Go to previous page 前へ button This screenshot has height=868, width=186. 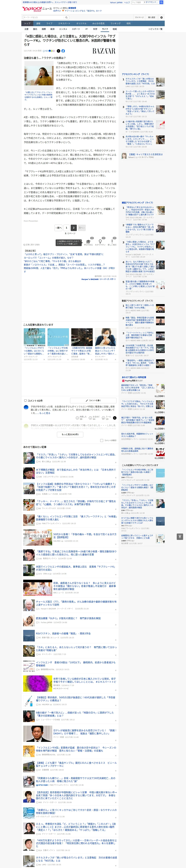pyautogui.click(x=58, y=228)
